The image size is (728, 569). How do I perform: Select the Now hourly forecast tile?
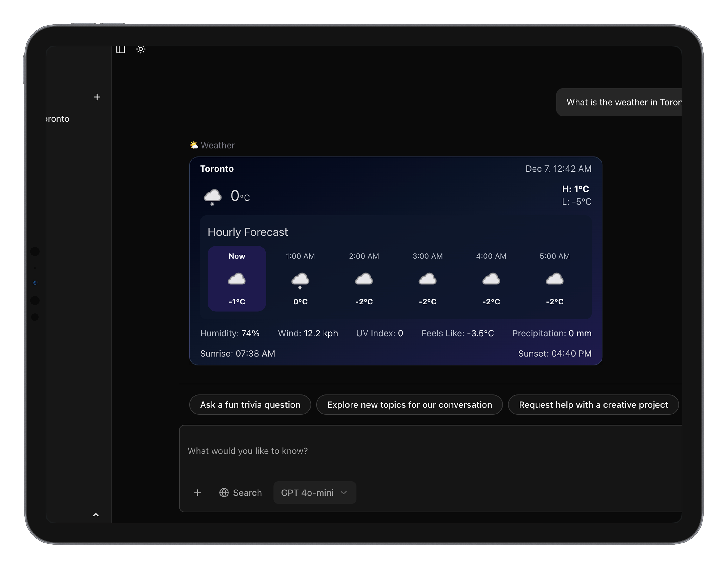pyautogui.click(x=237, y=279)
